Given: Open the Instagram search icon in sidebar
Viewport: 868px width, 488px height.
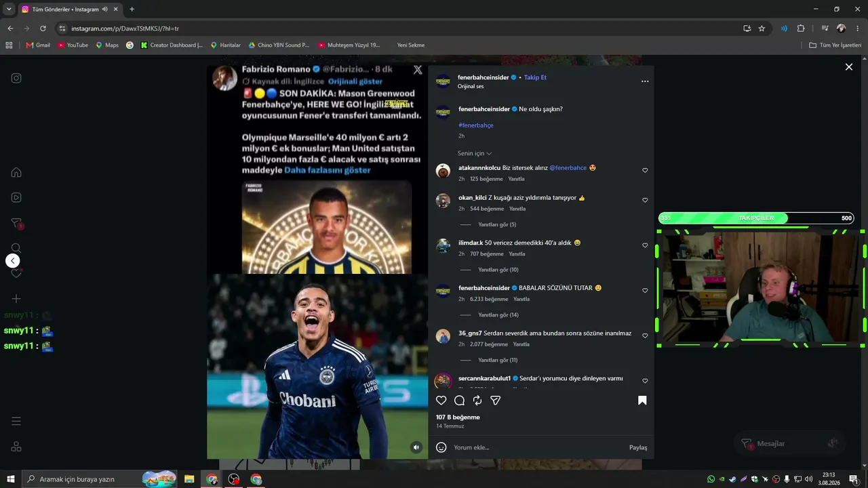Looking at the screenshot, I should 16,248.
